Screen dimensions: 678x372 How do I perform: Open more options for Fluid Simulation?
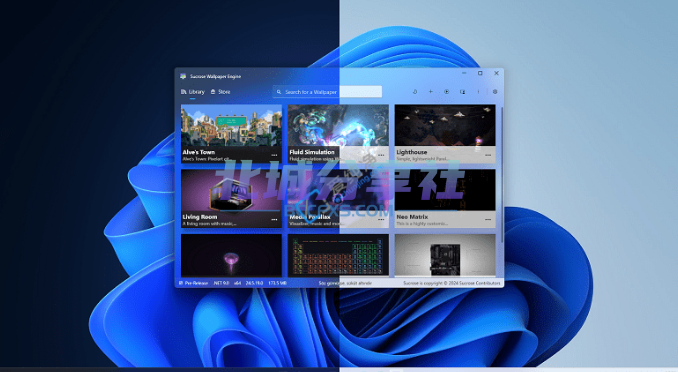coord(381,155)
